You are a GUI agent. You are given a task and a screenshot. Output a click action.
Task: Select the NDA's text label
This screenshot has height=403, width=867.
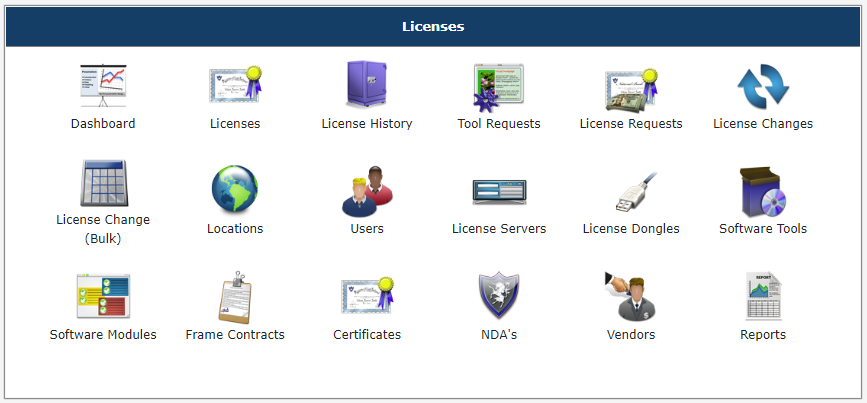[499, 334]
